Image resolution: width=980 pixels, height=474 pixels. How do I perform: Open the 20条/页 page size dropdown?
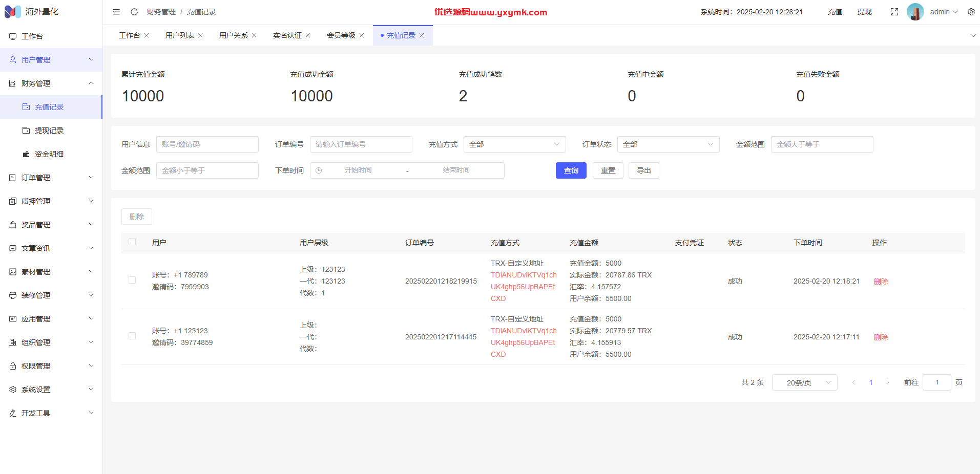[x=805, y=382]
